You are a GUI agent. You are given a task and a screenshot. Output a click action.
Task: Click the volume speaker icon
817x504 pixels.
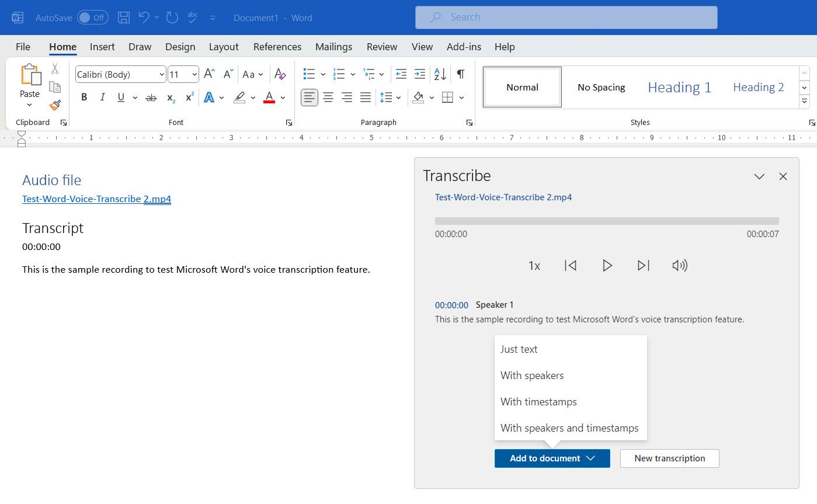[x=679, y=266]
